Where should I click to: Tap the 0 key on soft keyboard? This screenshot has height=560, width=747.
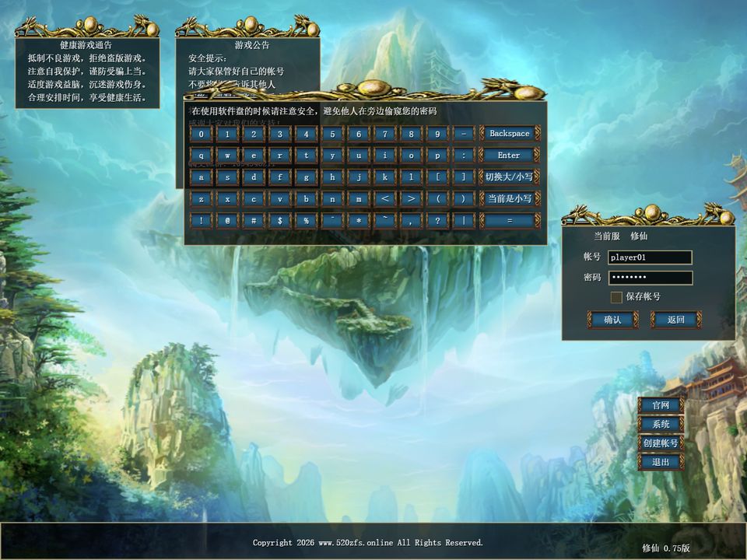coord(201,134)
